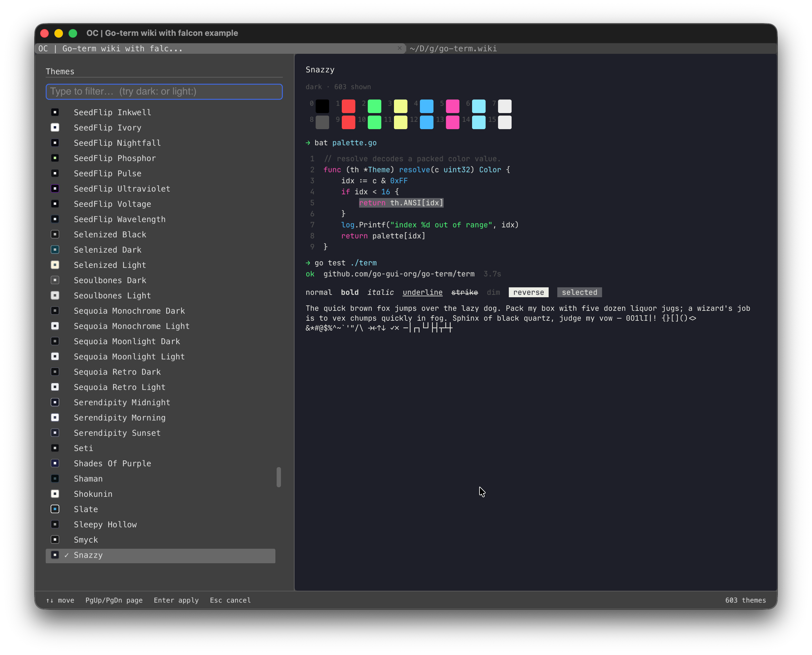Click the Sequoia Monochrome Light preview icon
The width and height of the screenshot is (812, 655).
tap(55, 326)
